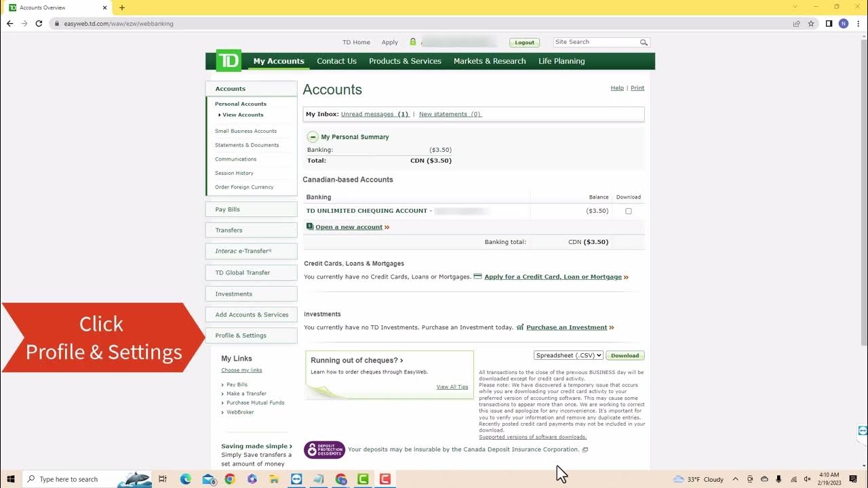Collapse My Personal Summary minus icon
Image resolution: width=868 pixels, height=488 pixels.
click(x=313, y=137)
